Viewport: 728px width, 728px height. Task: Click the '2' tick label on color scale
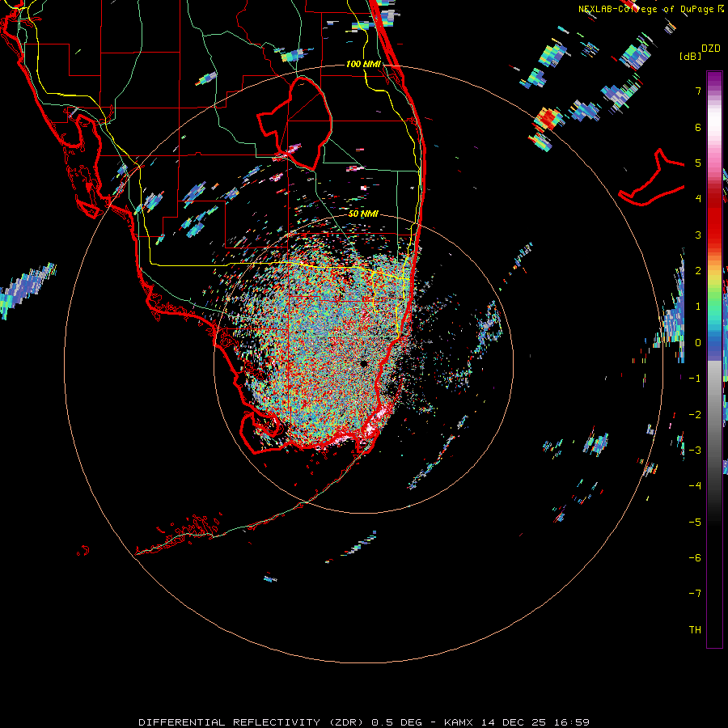coord(698,271)
